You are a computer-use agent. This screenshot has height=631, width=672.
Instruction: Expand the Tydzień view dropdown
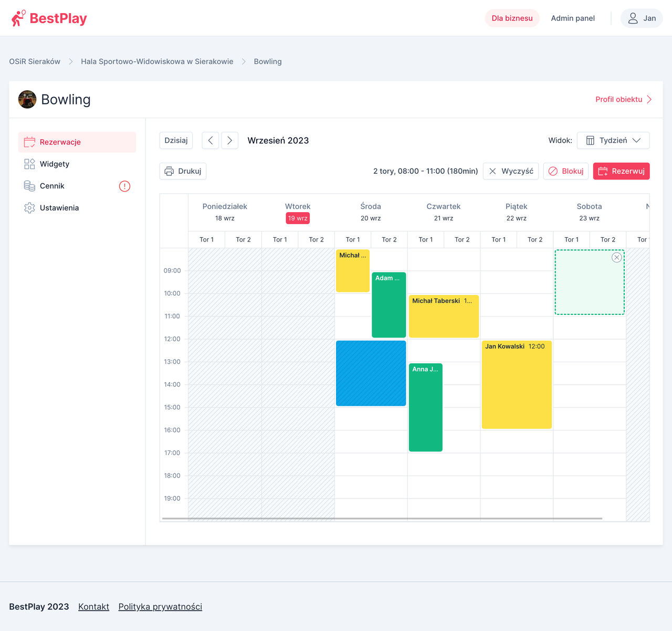click(x=613, y=141)
